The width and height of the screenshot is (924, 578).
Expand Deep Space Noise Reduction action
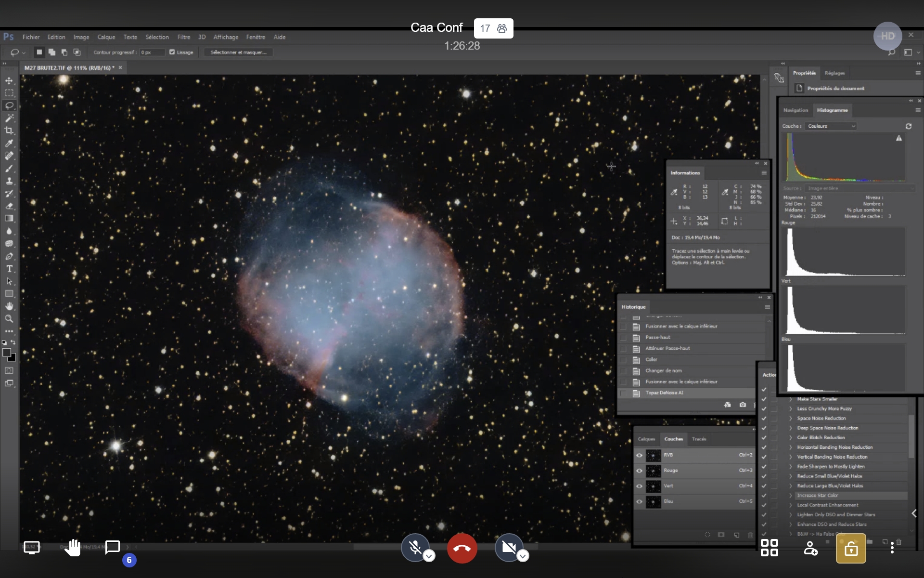pyautogui.click(x=790, y=428)
